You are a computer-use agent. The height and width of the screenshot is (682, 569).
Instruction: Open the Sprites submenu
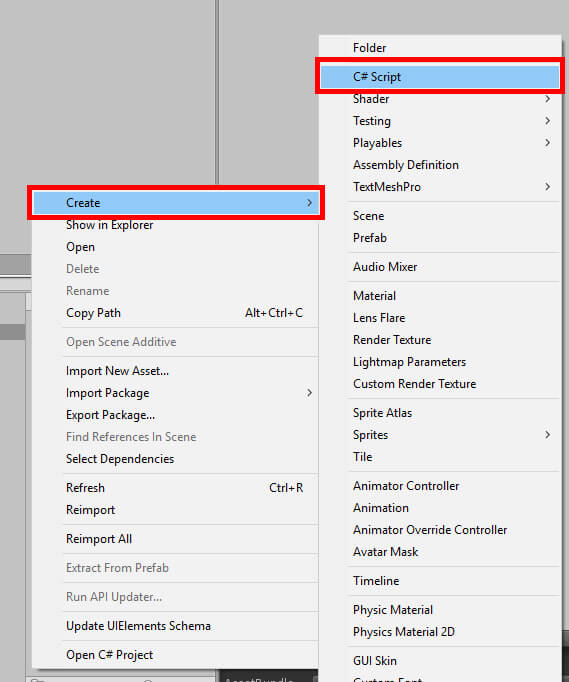click(x=440, y=435)
